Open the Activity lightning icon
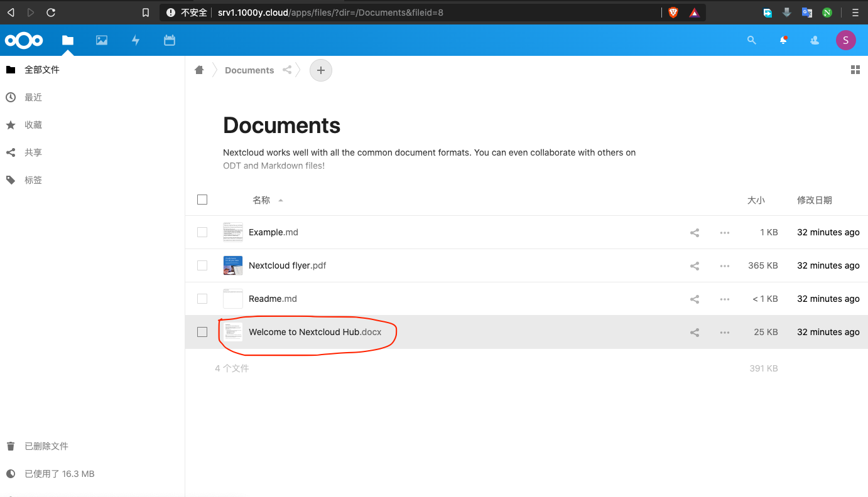Screen dimensions: 868x497 click(136, 40)
